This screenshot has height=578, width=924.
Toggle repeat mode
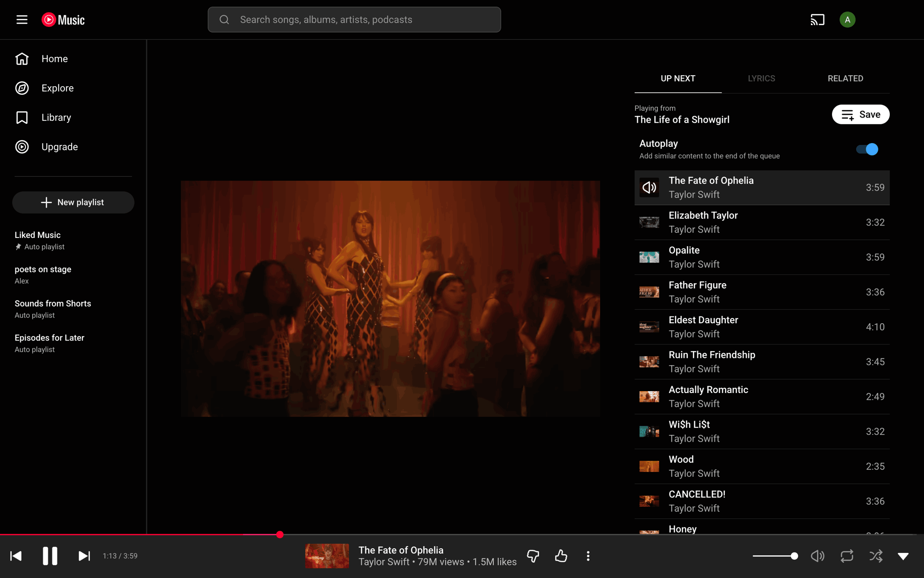[847, 556]
